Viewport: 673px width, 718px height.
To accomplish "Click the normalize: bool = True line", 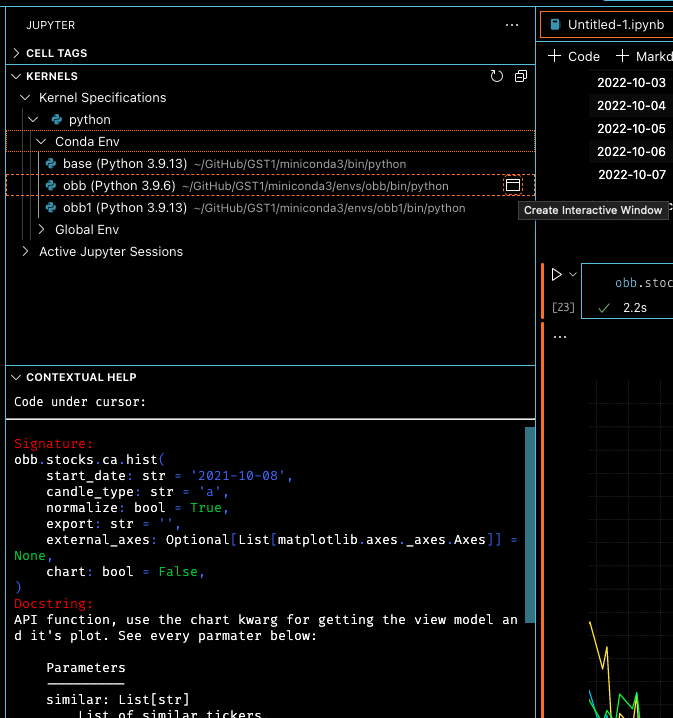I will (x=137, y=508).
